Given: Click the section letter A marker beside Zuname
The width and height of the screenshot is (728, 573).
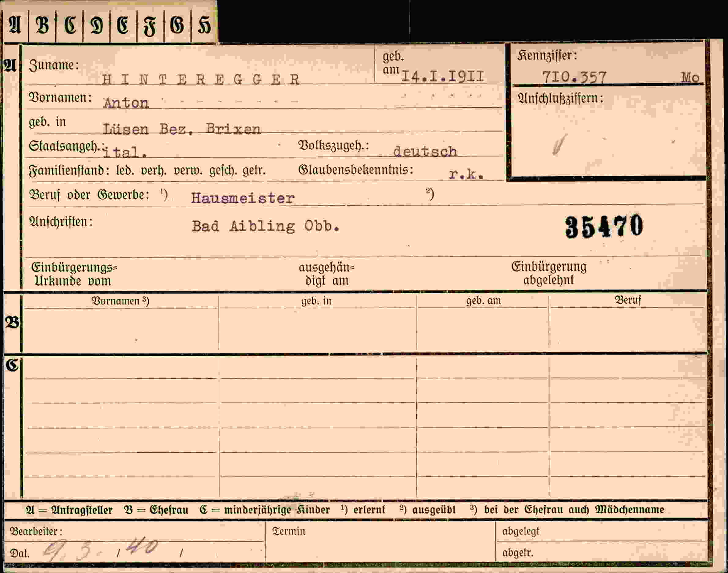Looking at the screenshot, I should tap(10, 66).
